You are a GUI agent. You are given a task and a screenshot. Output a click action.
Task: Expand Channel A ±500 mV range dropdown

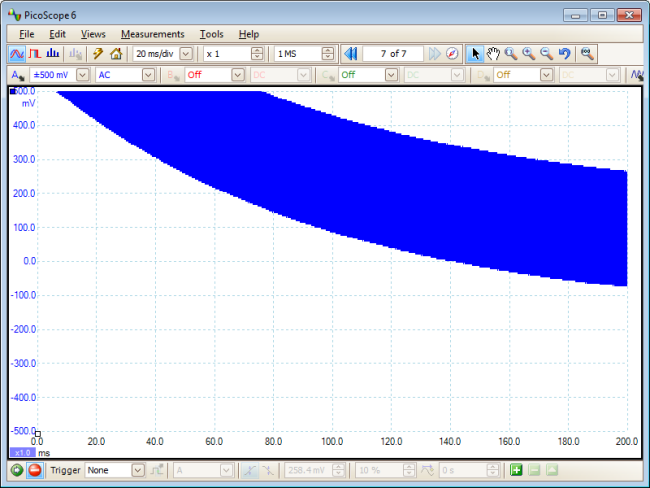click(82, 75)
